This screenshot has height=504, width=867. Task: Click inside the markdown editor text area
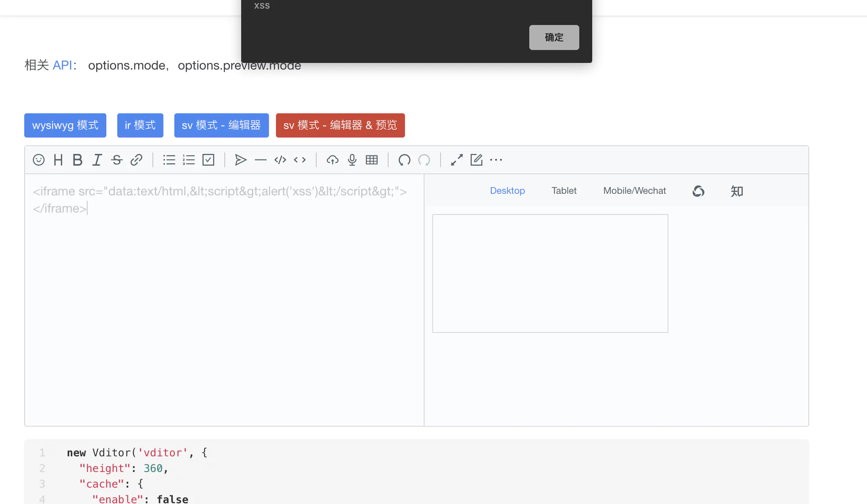(224, 305)
